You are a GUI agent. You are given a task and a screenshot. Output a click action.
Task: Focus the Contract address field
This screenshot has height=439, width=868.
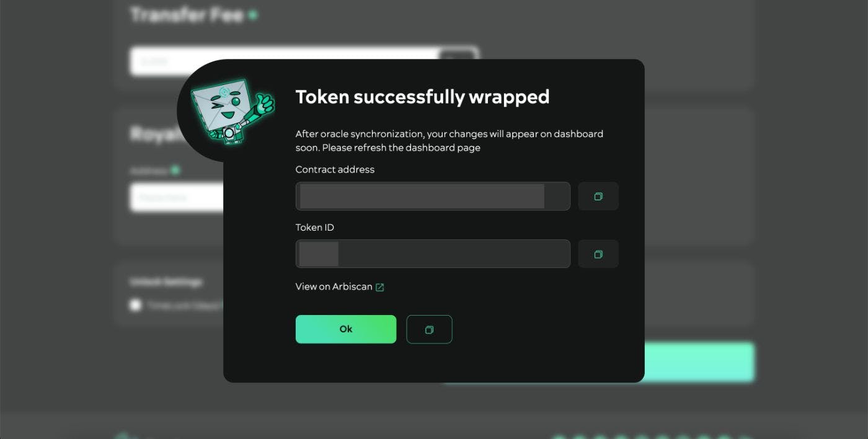point(433,197)
